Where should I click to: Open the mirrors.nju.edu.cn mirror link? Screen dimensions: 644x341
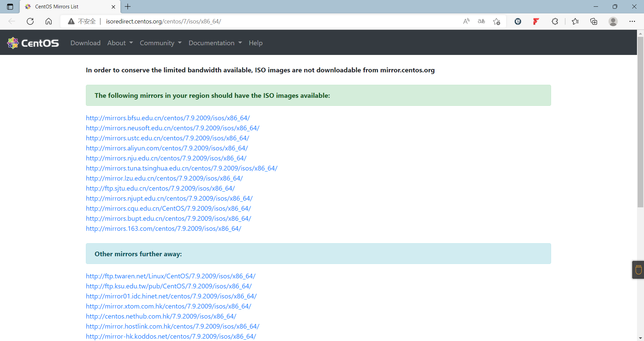(166, 158)
